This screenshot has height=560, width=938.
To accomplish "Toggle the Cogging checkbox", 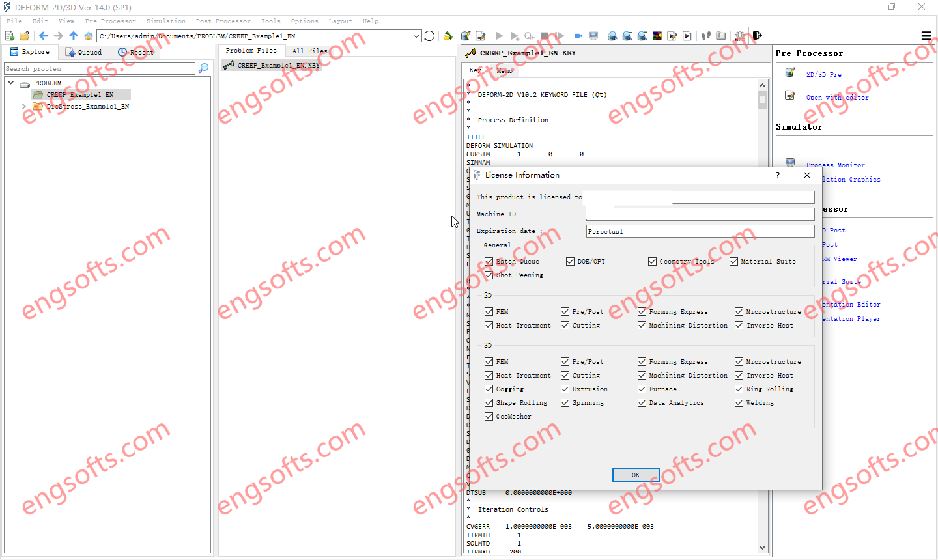I will coord(489,389).
